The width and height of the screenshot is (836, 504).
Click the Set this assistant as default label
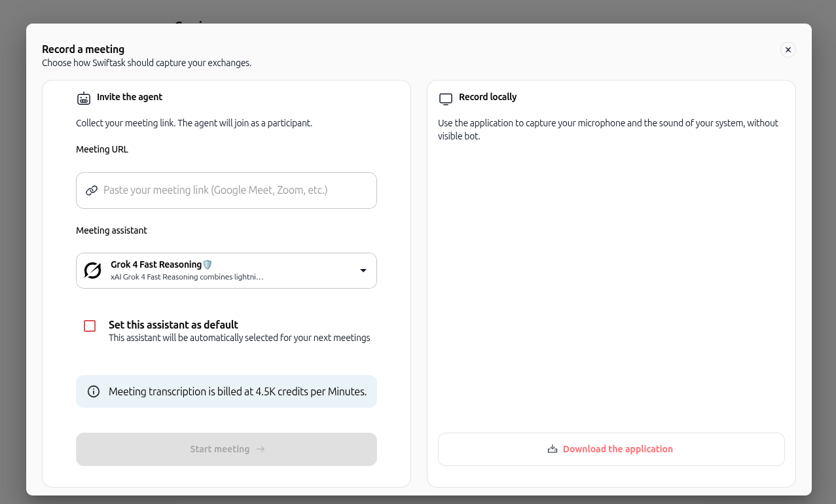[173, 325]
